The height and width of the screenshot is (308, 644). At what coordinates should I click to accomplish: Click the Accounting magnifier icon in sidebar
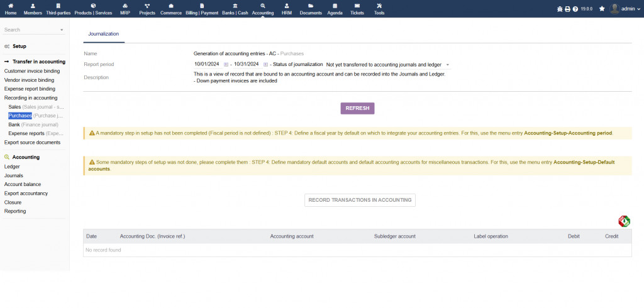[x=6, y=157]
